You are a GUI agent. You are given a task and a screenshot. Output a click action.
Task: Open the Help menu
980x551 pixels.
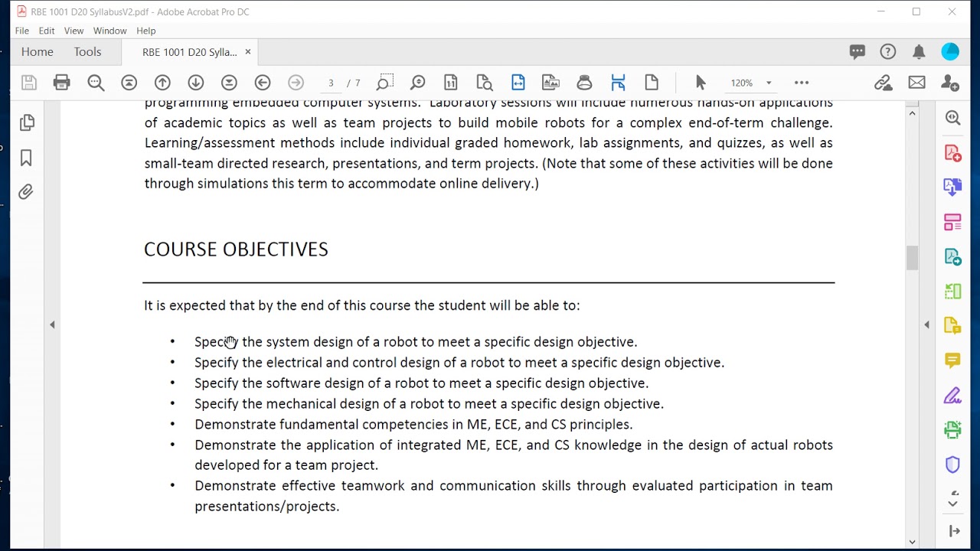click(146, 31)
